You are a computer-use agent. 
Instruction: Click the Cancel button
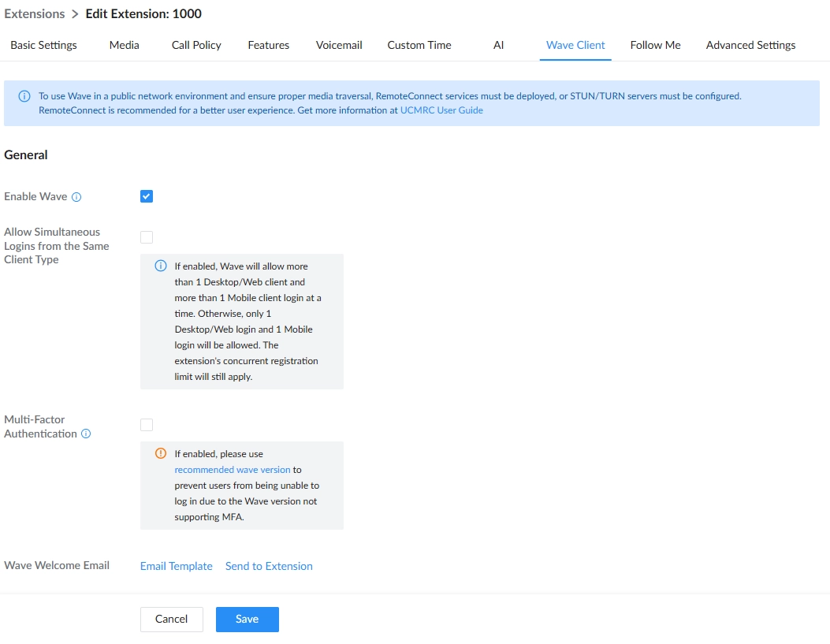[172, 619]
